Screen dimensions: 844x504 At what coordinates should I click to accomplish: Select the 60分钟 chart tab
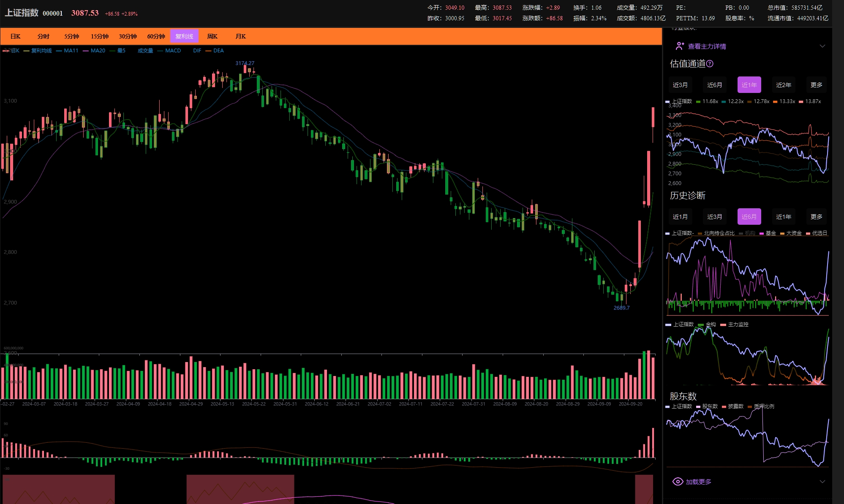pyautogui.click(x=156, y=36)
